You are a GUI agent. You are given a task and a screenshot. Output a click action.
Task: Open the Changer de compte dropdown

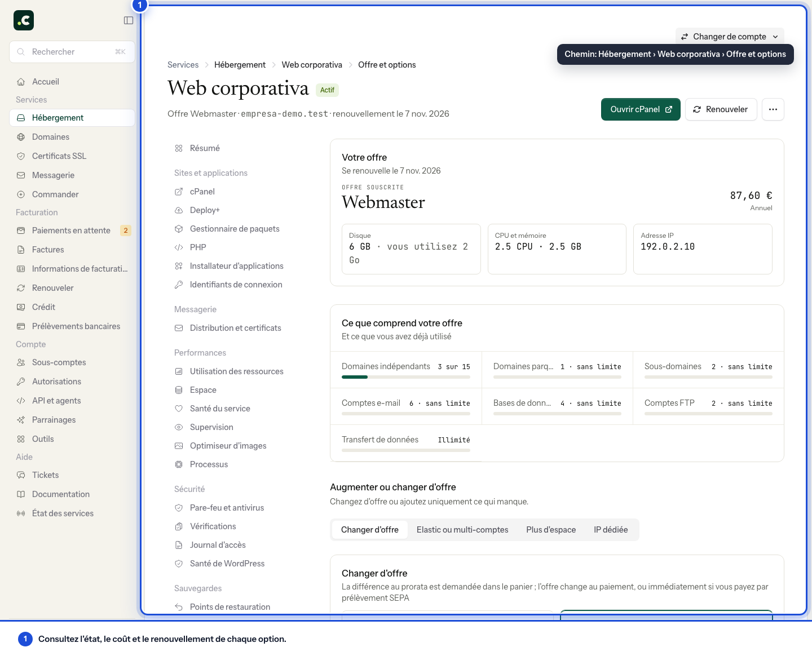coord(730,37)
